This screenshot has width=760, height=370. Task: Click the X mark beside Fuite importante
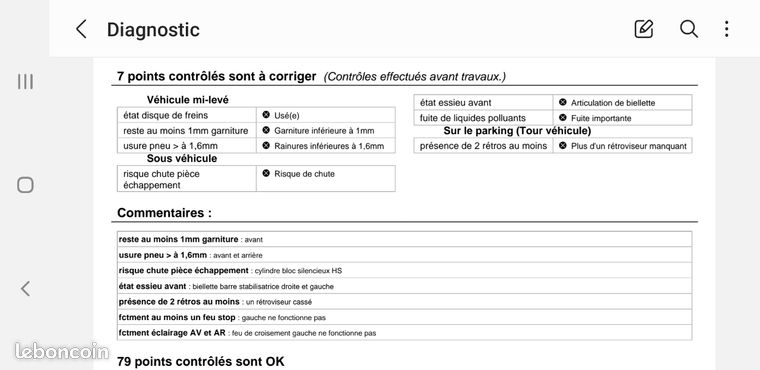click(563, 117)
